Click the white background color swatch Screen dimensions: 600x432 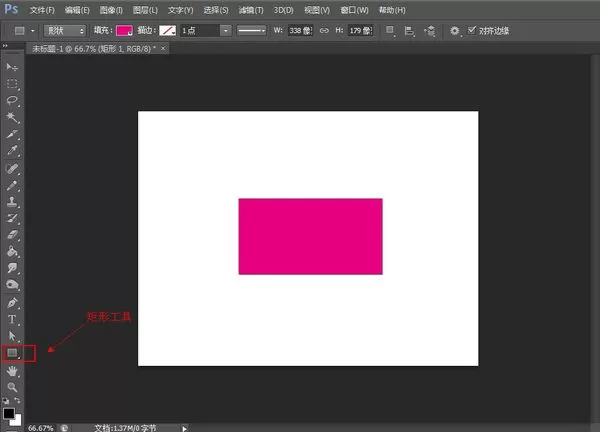click(17, 422)
